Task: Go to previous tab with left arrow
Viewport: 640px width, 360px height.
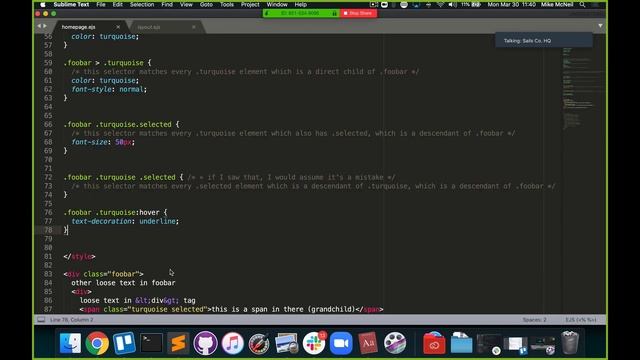Action: coord(39,26)
